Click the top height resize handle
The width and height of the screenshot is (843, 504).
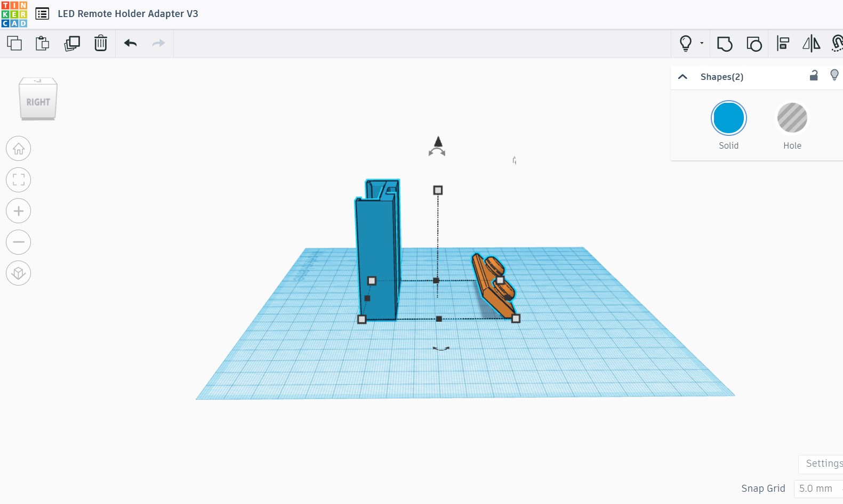coord(438,190)
